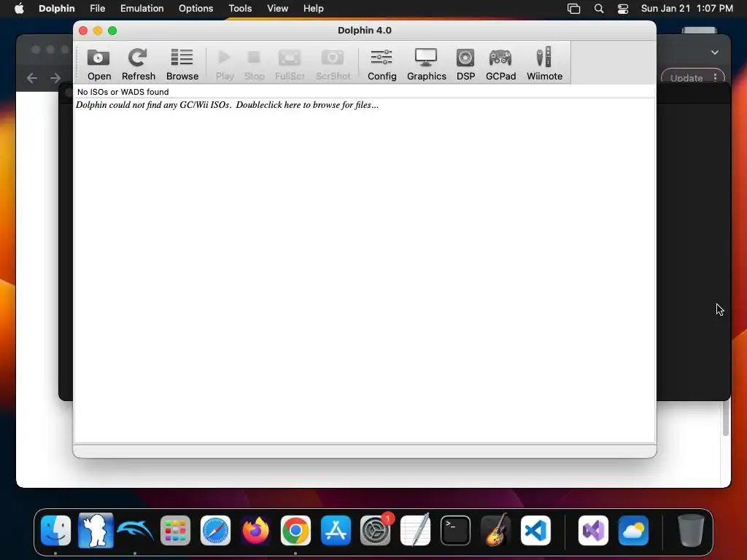747x560 pixels.
Task: Open Launchpad from the Dock
Action: click(x=175, y=531)
